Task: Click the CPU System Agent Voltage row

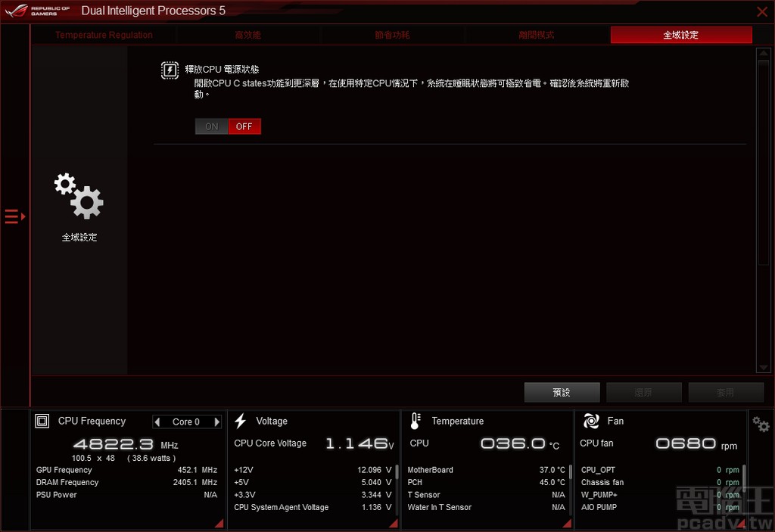Action: 313,507
